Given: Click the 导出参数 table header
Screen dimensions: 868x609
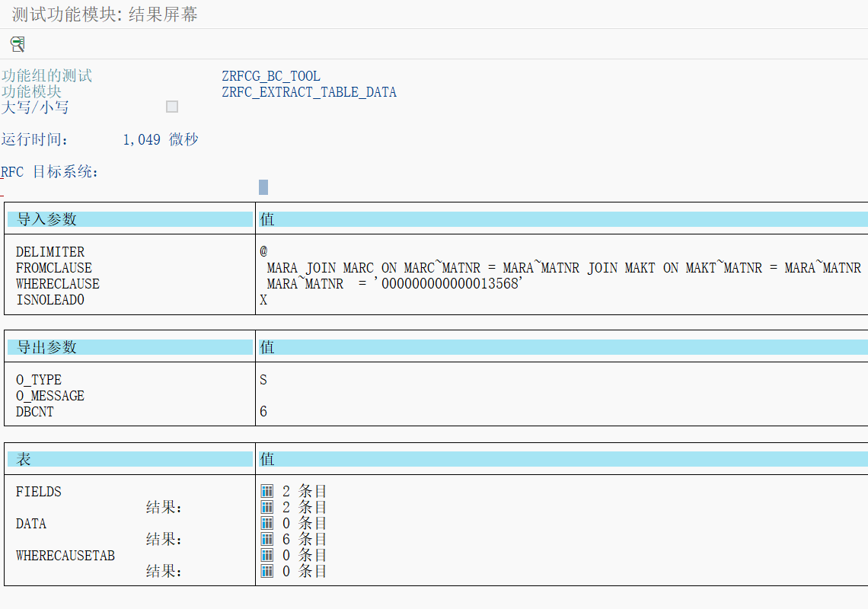Looking at the screenshot, I should 46,346.
